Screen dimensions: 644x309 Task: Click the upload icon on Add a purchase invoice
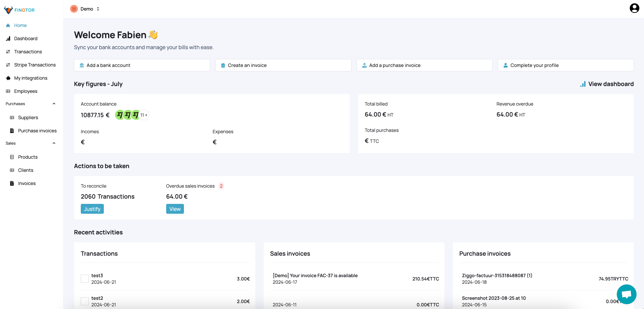coord(365,65)
